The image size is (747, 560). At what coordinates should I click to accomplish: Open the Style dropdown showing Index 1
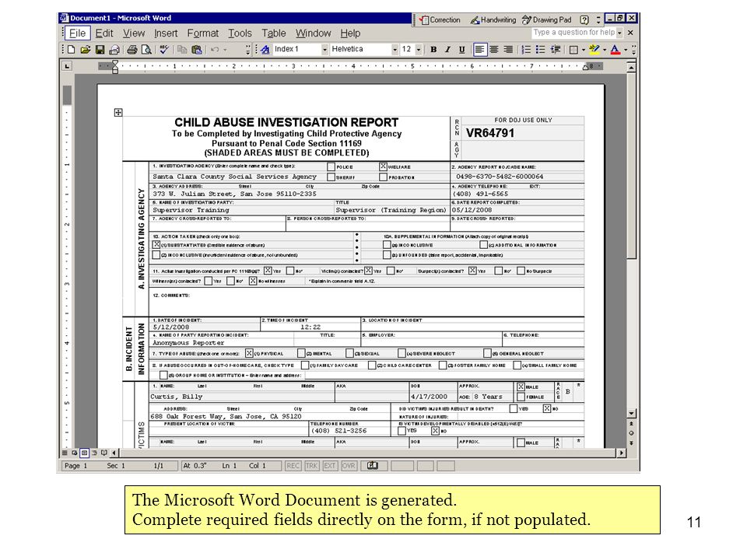click(325, 50)
